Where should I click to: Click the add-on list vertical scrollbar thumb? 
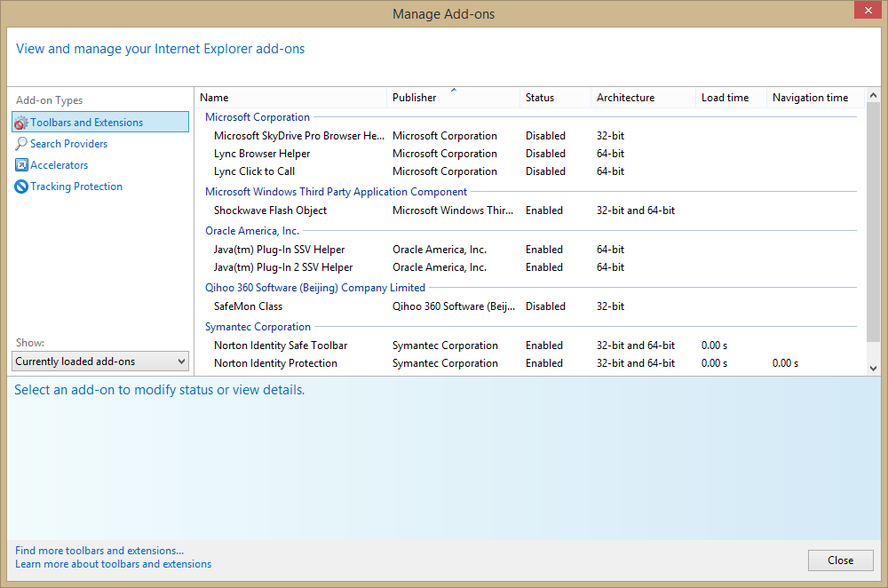[873, 222]
